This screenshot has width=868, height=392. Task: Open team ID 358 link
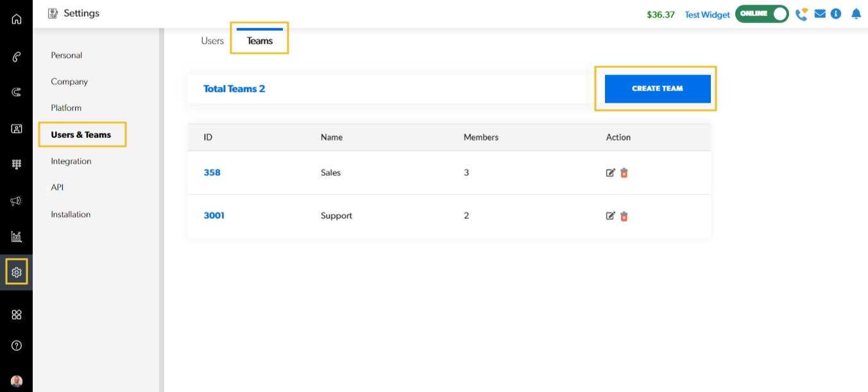(x=212, y=173)
